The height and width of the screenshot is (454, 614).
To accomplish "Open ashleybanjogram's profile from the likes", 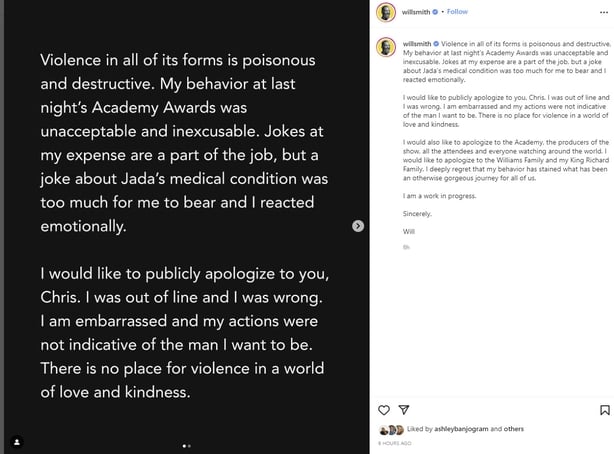I will click(458, 429).
